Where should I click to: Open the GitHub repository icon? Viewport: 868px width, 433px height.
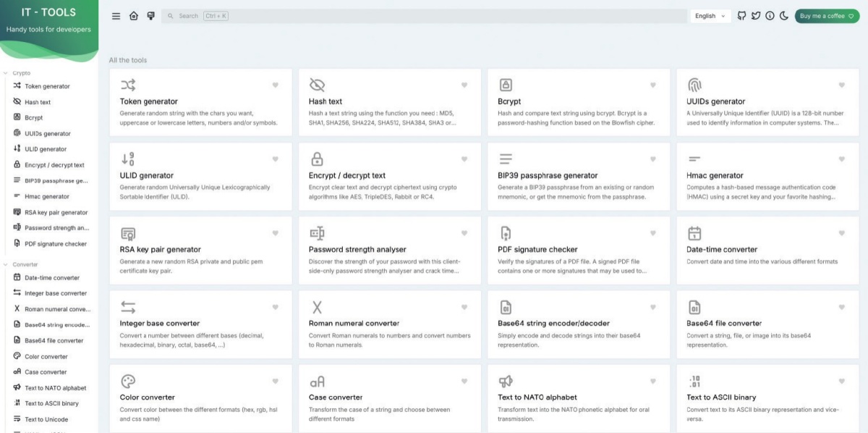[741, 16]
